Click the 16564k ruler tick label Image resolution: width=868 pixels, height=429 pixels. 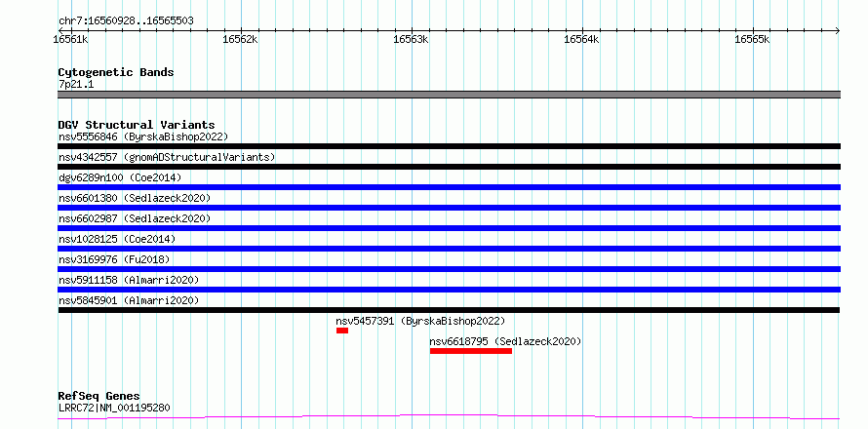[581, 40]
